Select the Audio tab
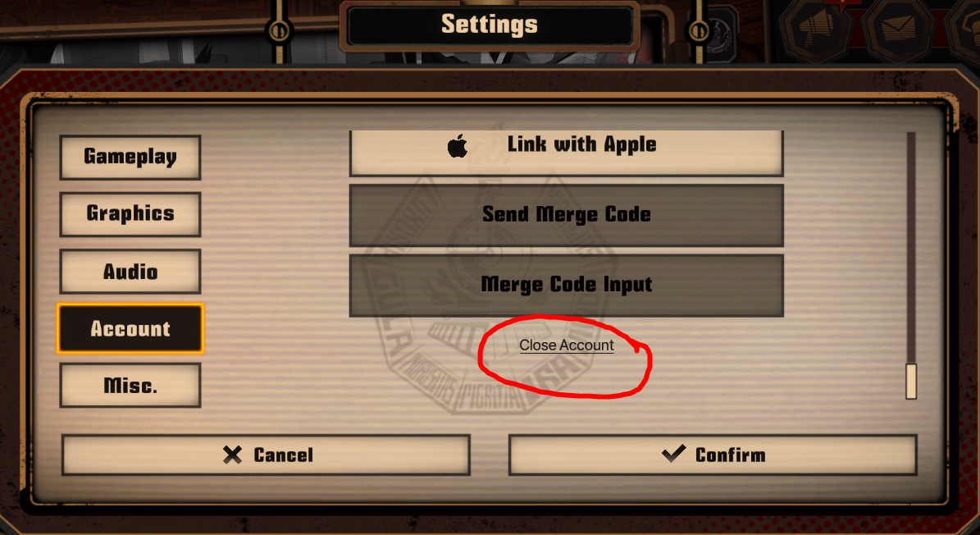Screen dimensions: 980x535 (x=130, y=272)
